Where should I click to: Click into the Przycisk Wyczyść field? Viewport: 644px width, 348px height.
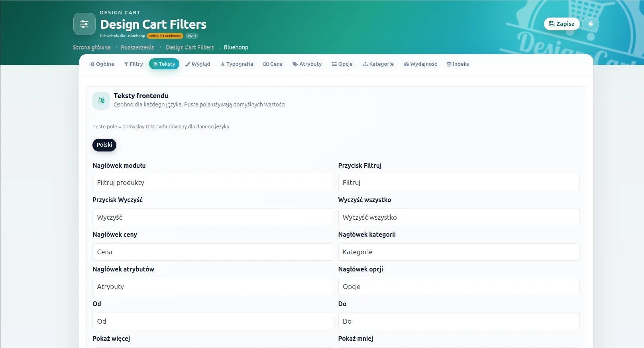click(213, 217)
